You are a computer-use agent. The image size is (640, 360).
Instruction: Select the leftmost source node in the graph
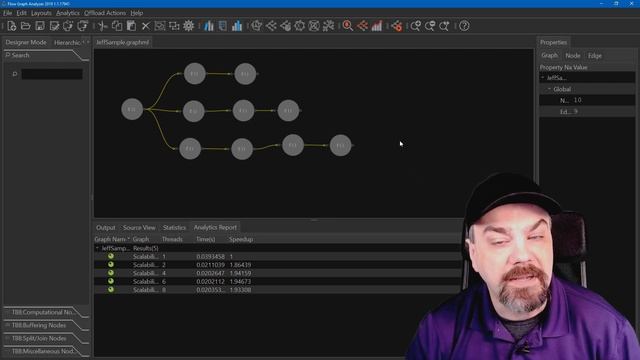pyautogui.click(x=132, y=109)
